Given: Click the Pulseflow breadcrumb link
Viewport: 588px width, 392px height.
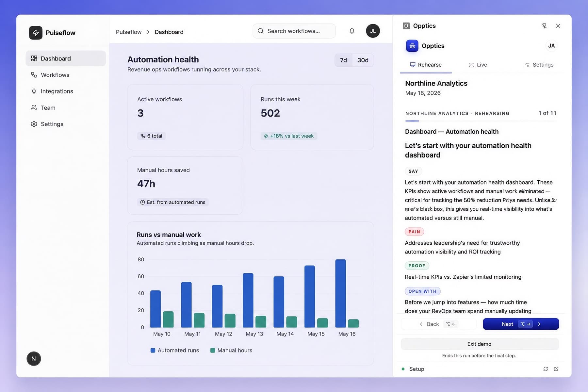Looking at the screenshot, I should (x=129, y=32).
